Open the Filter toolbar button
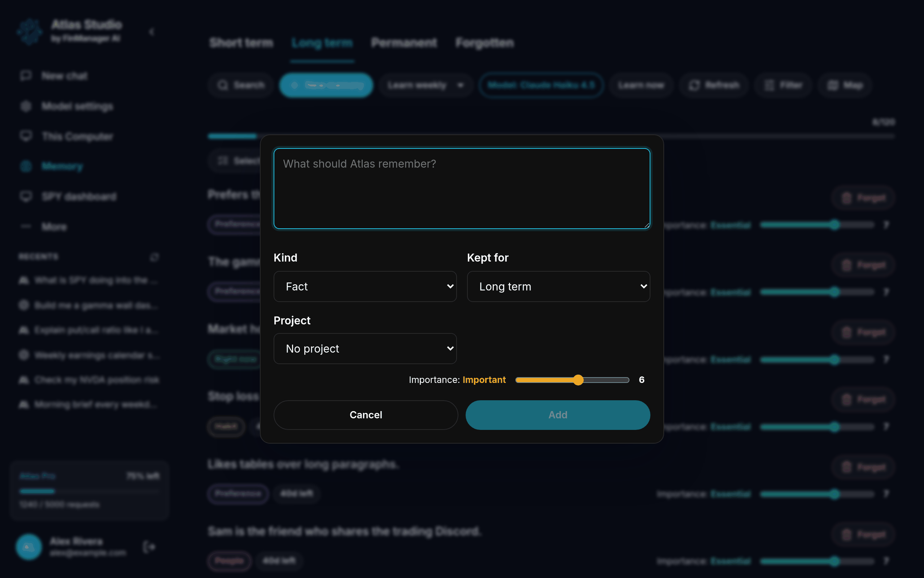The image size is (924, 578). tap(783, 85)
